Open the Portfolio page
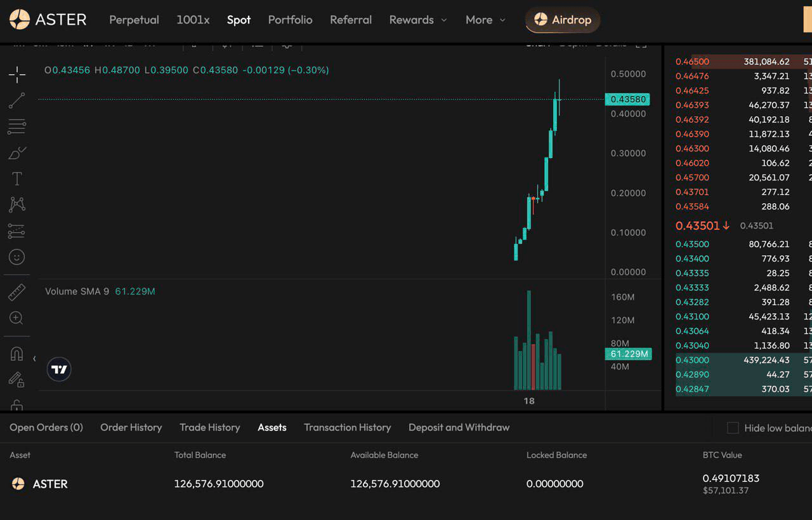This screenshot has height=520, width=812. coord(290,20)
